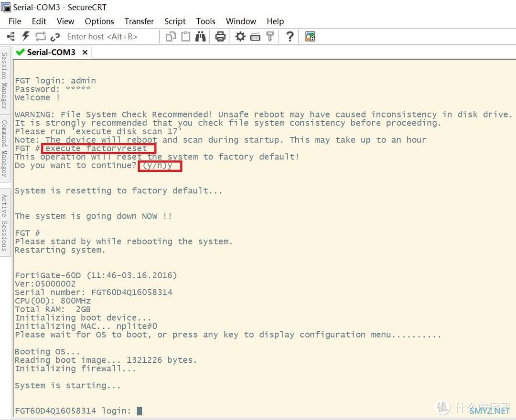Viewport: 516px width, 420px height.
Task: Open the View menu
Action: [65, 21]
